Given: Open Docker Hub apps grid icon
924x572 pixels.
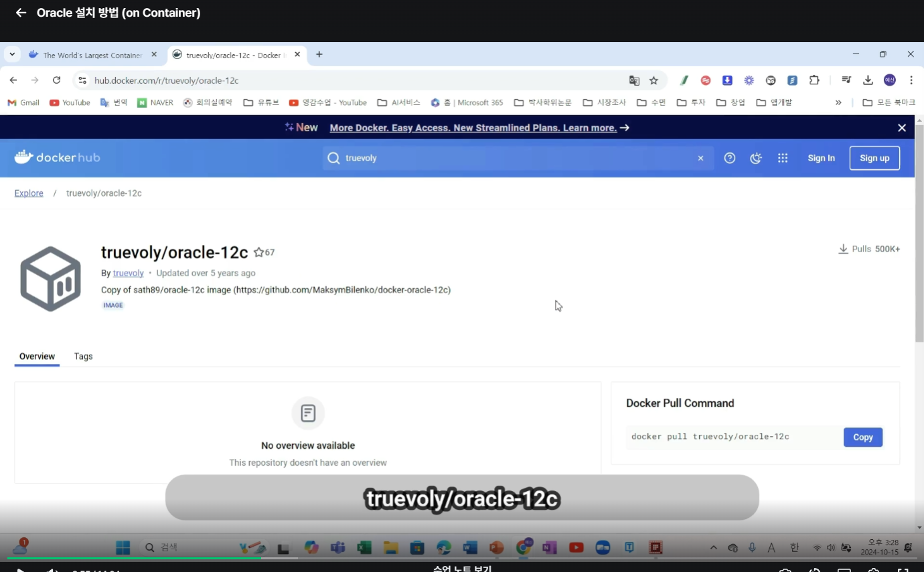Looking at the screenshot, I should click(783, 158).
